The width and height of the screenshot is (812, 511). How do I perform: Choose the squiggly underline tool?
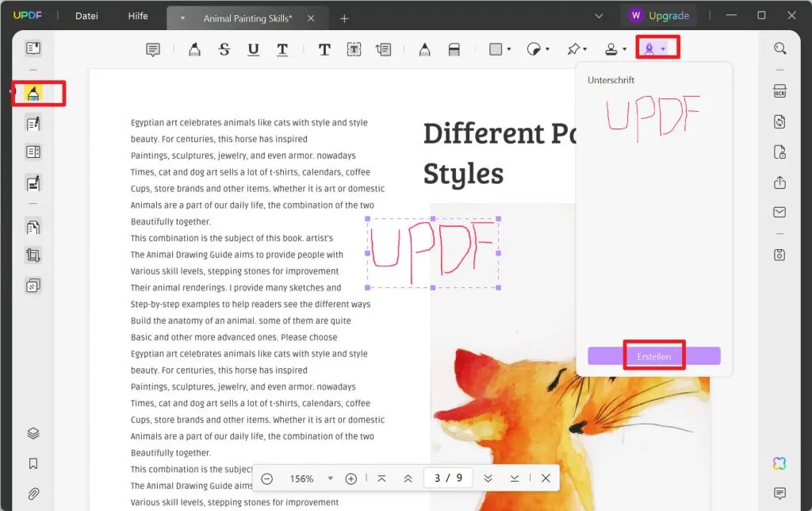282,49
